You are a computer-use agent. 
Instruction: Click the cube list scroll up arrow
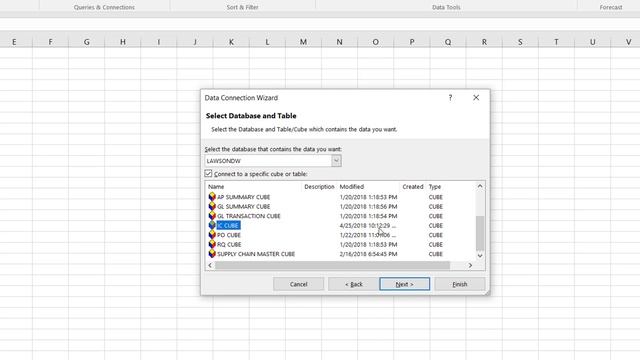pos(480,186)
